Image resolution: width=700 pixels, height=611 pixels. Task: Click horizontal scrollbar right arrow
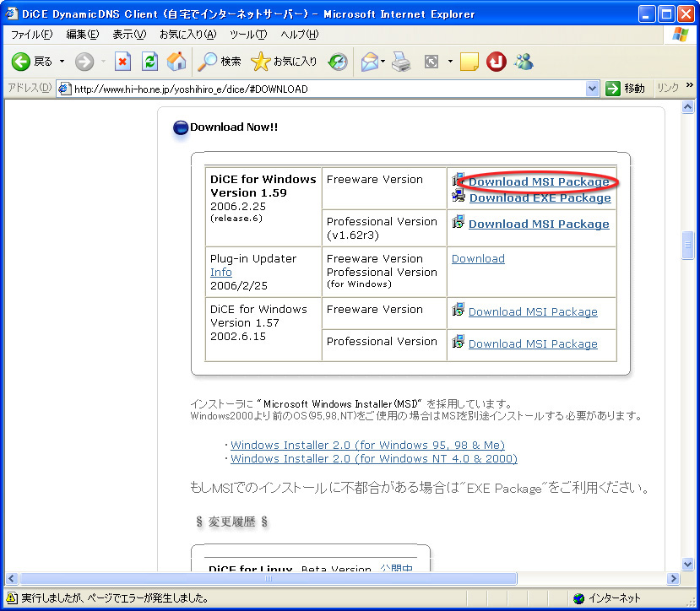pos(673,579)
